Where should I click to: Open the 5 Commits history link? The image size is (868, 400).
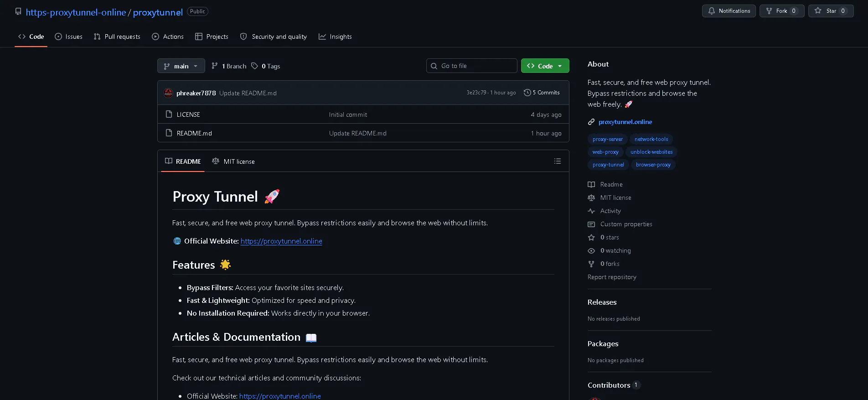coord(542,93)
